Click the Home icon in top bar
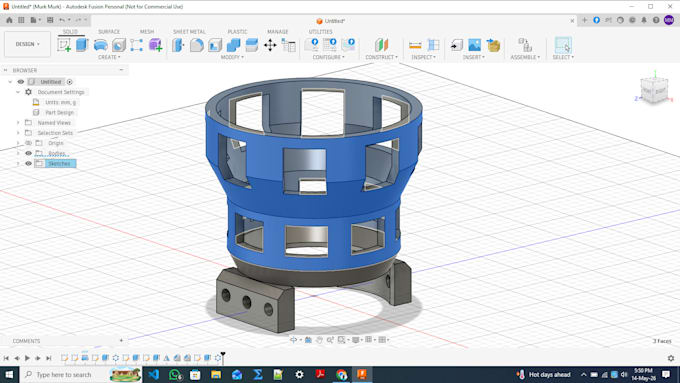Viewport: 680px width, 383px height. click(9, 20)
